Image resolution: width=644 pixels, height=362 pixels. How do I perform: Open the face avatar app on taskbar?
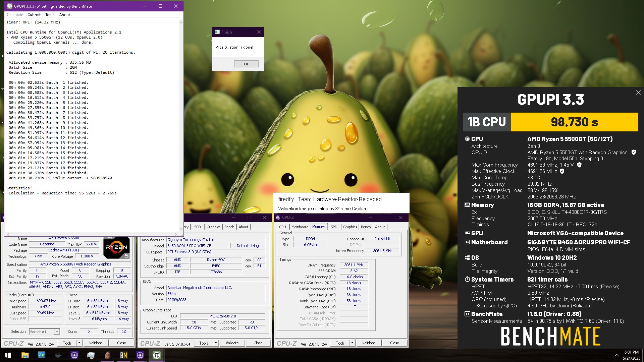tap(107, 355)
